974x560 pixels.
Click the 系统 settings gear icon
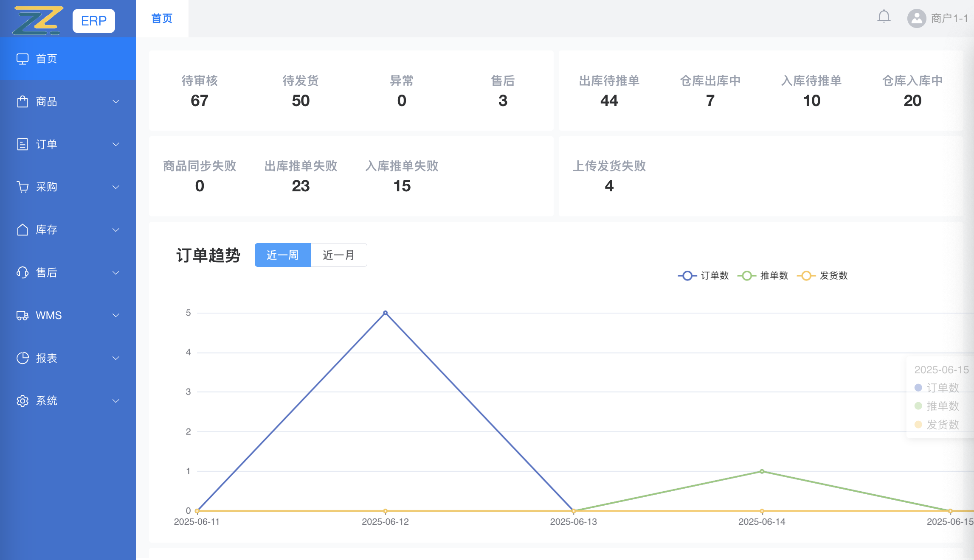[x=23, y=401]
